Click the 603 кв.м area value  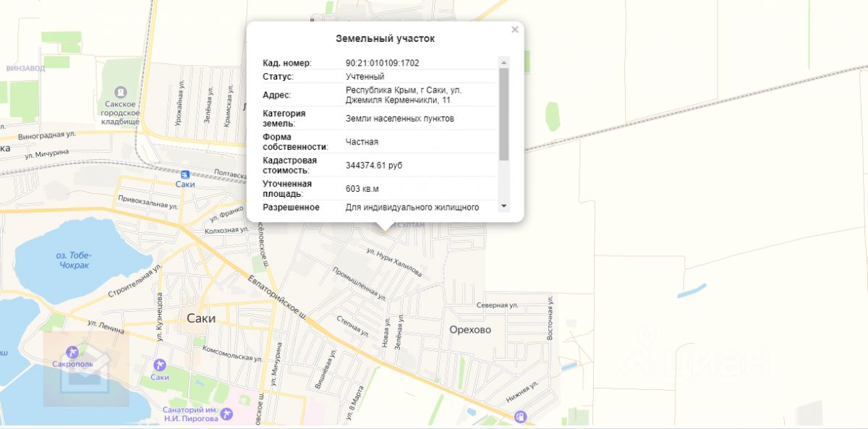(x=362, y=189)
